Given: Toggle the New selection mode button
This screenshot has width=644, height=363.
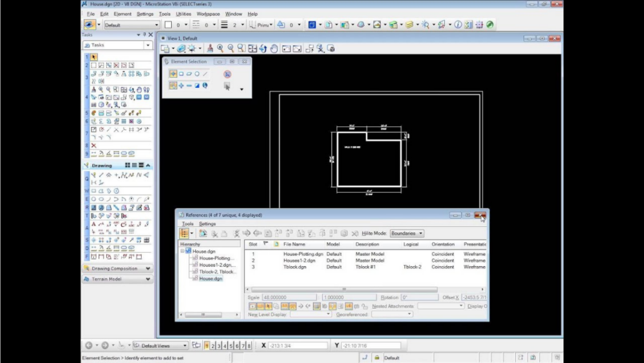Looking at the screenshot, I should click(x=173, y=86).
